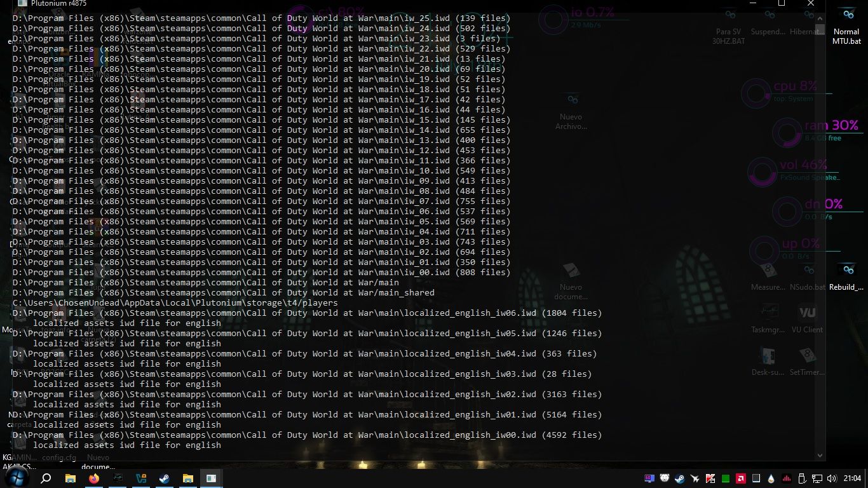Image resolution: width=868 pixels, height=488 pixels.
Task: Click the iw_24.iwd (502 files) line
Action: point(261,28)
